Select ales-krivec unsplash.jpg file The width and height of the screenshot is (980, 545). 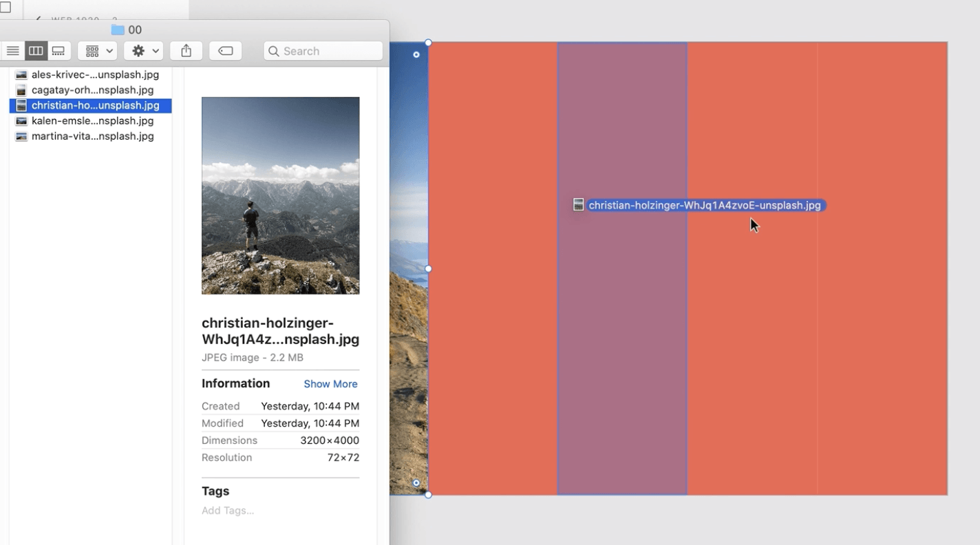point(95,74)
